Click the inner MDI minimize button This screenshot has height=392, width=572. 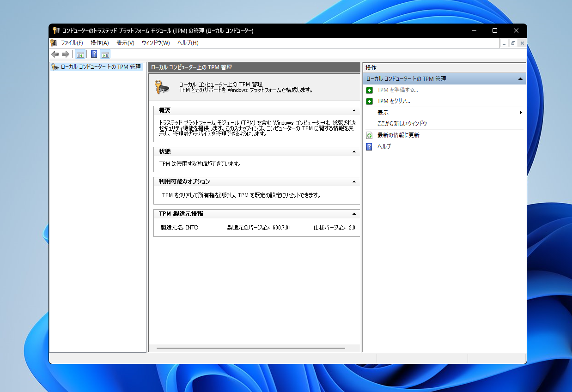pos(505,43)
